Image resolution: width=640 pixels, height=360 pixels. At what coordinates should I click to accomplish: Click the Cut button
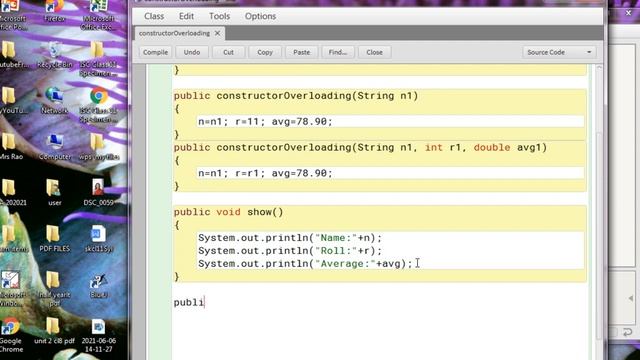coord(229,52)
